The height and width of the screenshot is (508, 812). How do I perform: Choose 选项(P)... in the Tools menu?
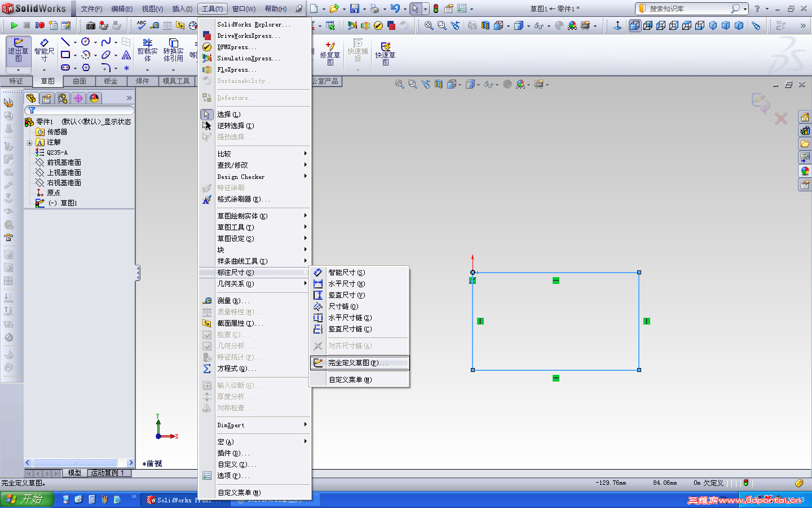coord(255,476)
